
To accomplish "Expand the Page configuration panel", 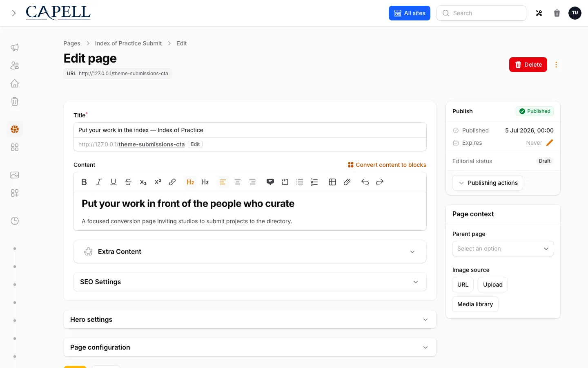I will tap(250, 347).
